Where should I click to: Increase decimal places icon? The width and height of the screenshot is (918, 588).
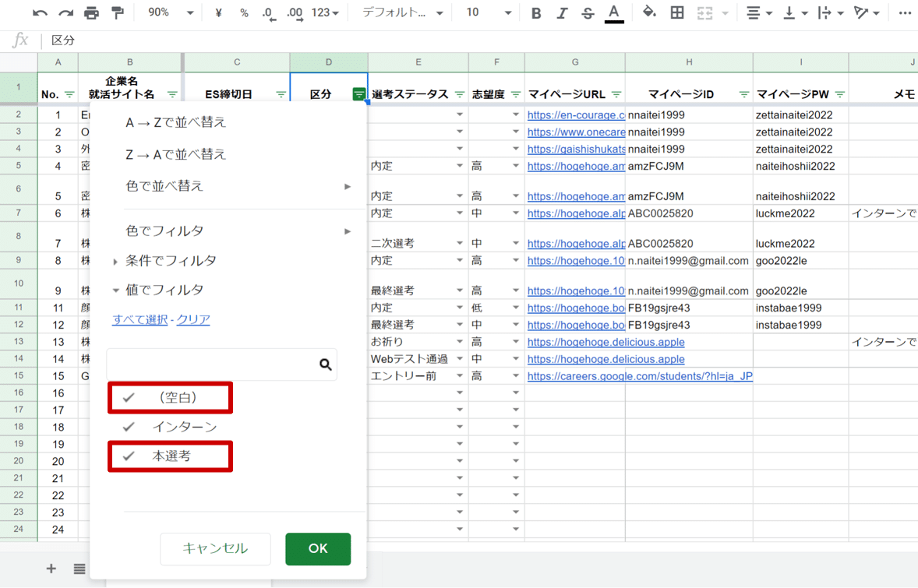tap(295, 13)
